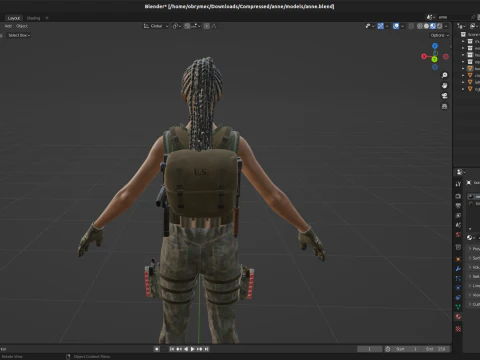Open the Tool properties tab
The width and height of the screenshot is (480, 360).
pos(458,184)
